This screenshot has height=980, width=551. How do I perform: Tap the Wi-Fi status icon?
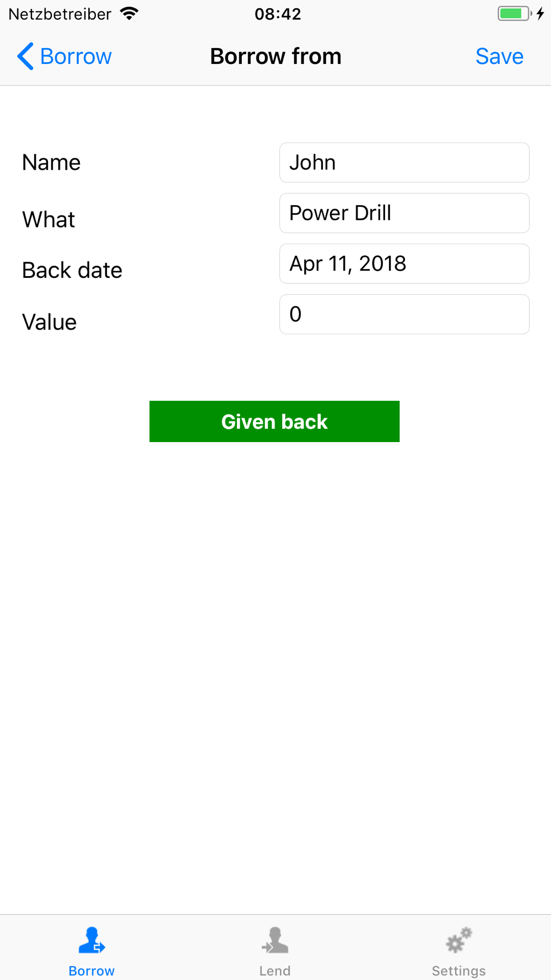[x=129, y=14]
